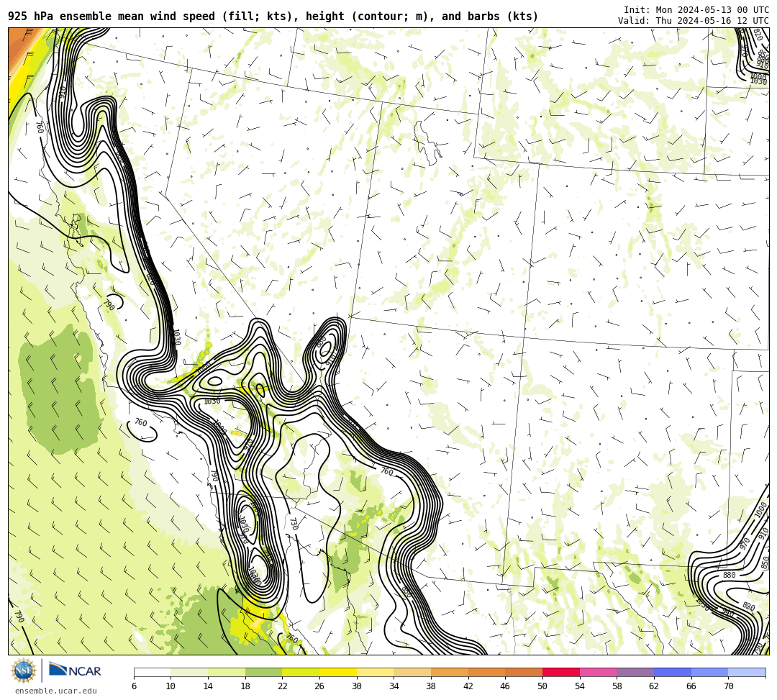
Task: Pick the pale green 10–14 kts colorbar segment
Action: coord(189,672)
